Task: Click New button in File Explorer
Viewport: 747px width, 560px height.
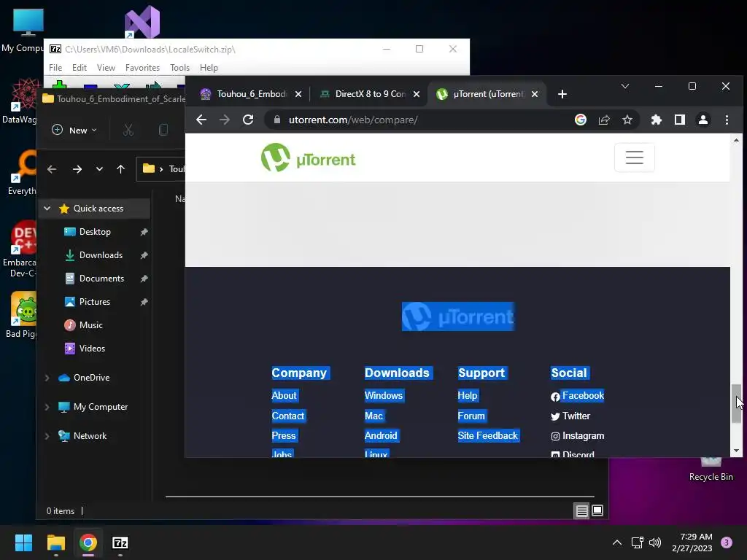Action: tap(74, 130)
